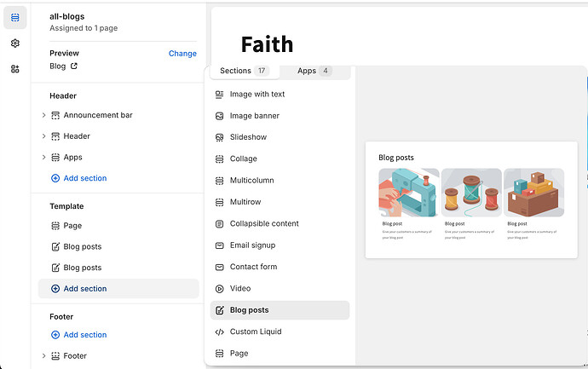Image resolution: width=588 pixels, height=369 pixels.
Task: Click the Announcement bar section icon
Action: click(55, 115)
